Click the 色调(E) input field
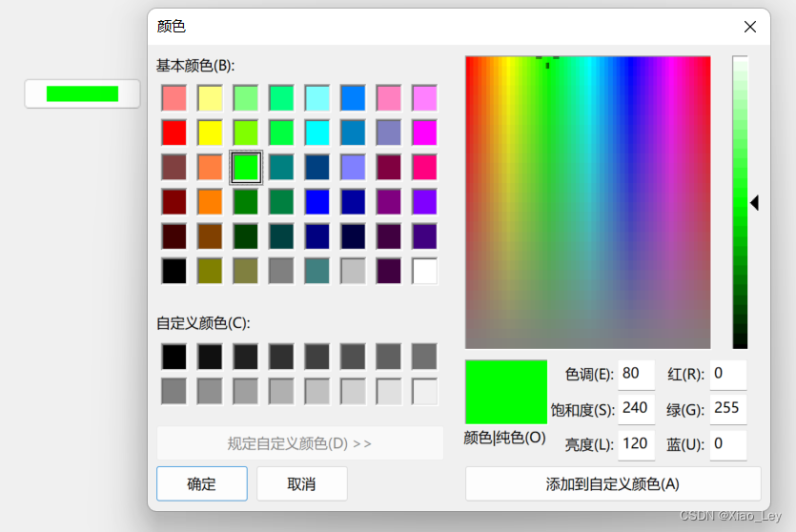Viewport: 796px width, 532px height. (x=636, y=374)
